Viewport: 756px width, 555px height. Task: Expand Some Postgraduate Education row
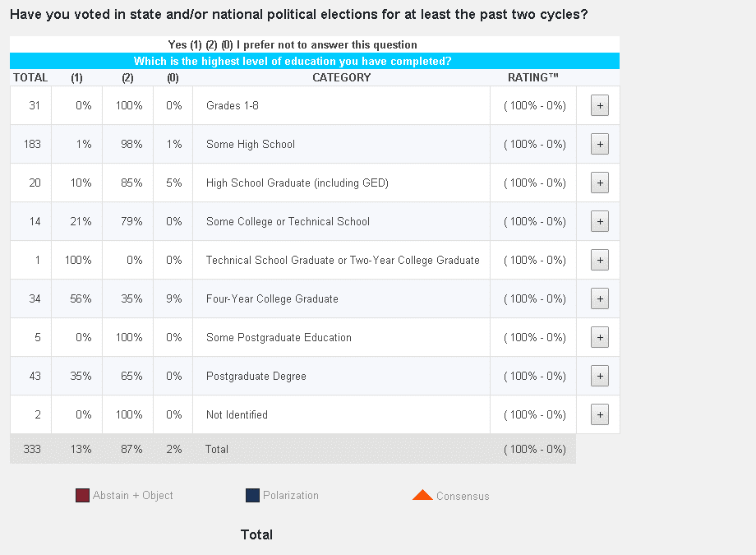click(599, 337)
